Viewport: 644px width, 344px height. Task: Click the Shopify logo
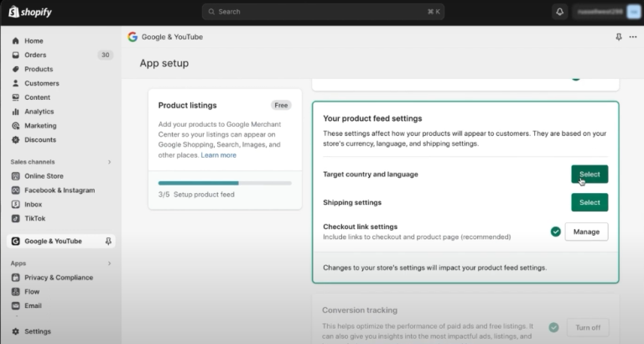pos(30,12)
